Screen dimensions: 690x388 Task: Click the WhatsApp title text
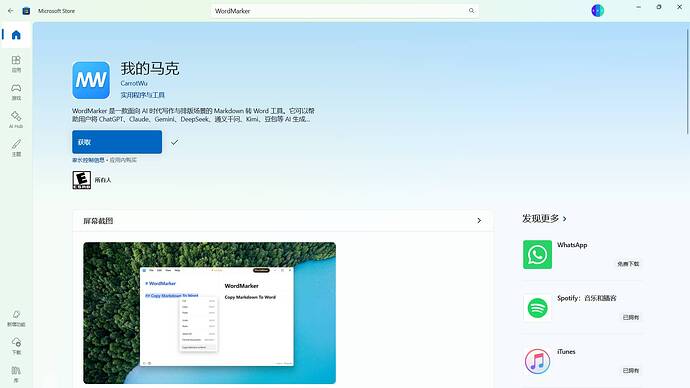point(572,245)
